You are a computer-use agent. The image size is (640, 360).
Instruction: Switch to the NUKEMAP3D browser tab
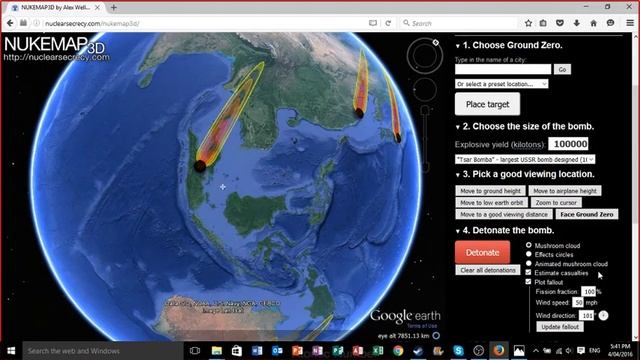click(55, 7)
